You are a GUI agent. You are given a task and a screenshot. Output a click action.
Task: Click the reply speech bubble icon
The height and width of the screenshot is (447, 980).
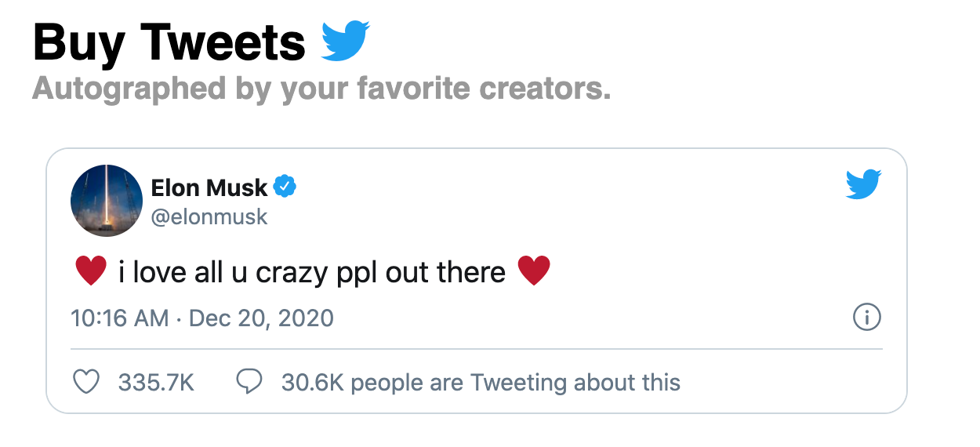[249, 382]
